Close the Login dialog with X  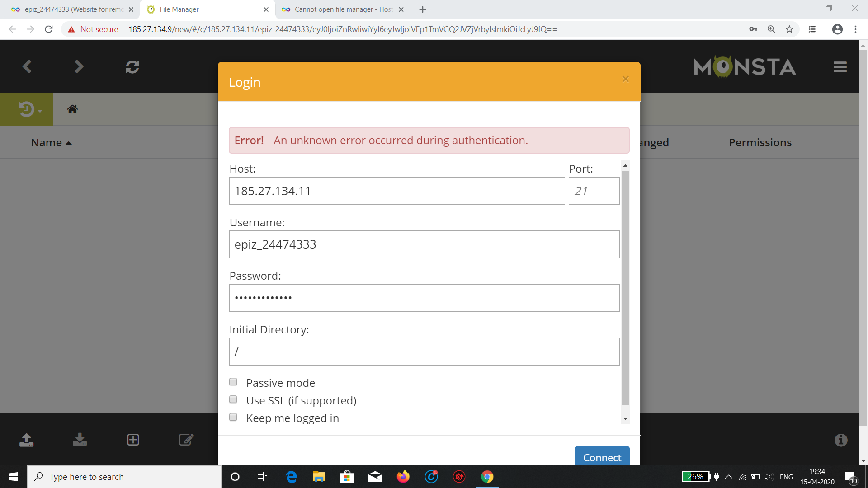[x=626, y=79]
